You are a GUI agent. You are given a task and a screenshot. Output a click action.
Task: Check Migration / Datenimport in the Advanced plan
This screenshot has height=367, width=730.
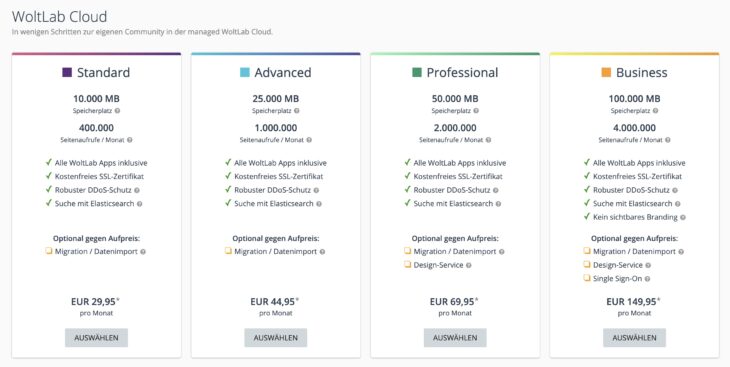[228, 251]
